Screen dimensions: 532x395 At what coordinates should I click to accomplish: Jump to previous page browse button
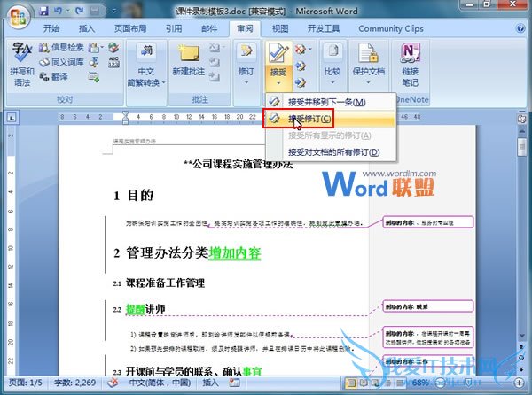click(522, 347)
